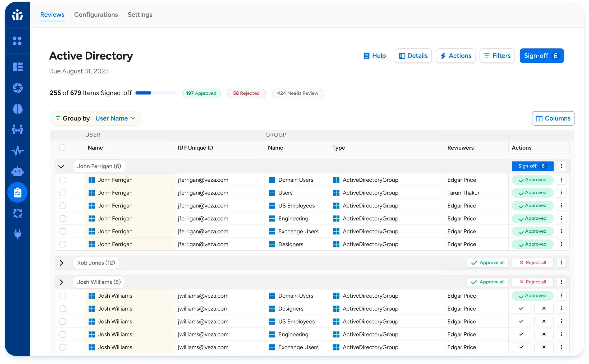Expand the Rob Jones group
The image size is (589, 364).
pyautogui.click(x=61, y=263)
